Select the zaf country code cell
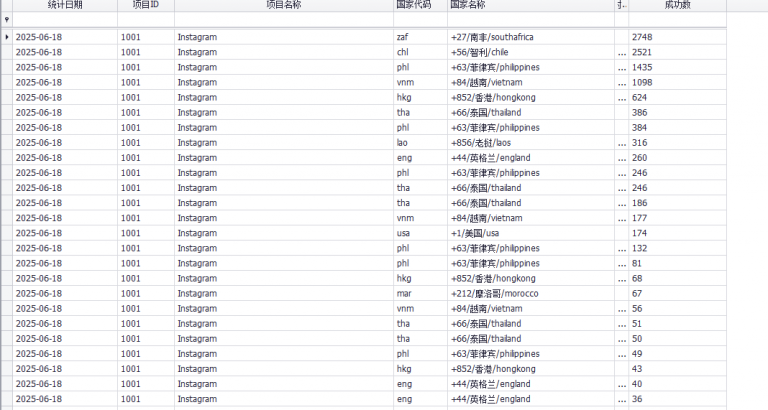The width and height of the screenshot is (768, 410). (421, 37)
